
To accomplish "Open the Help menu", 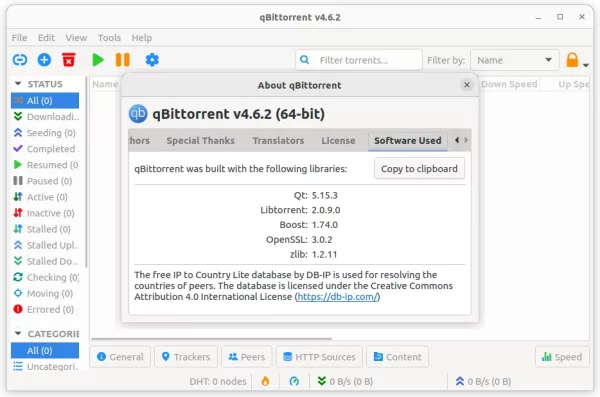I will (x=142, y=38).
